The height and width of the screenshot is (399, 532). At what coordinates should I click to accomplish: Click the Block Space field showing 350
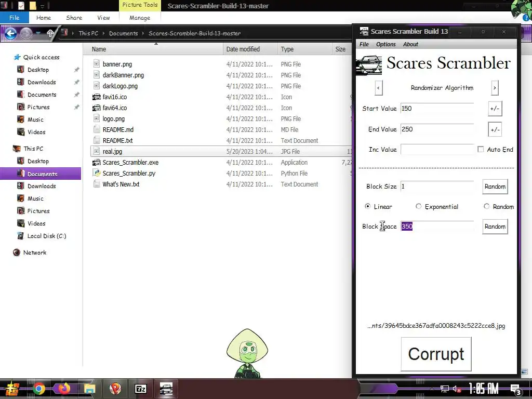click(437, 227)
